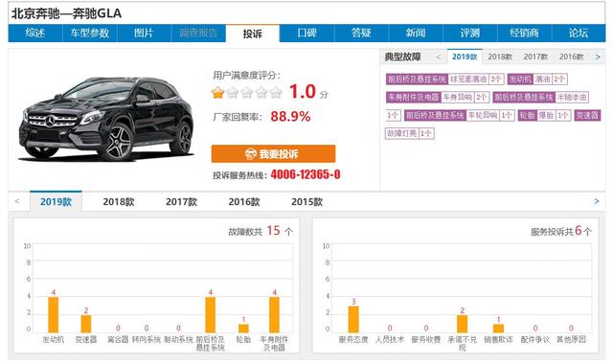613x364 pixels.
Task: Click the purple 变速器 fault tag
Action: point(587,115)
